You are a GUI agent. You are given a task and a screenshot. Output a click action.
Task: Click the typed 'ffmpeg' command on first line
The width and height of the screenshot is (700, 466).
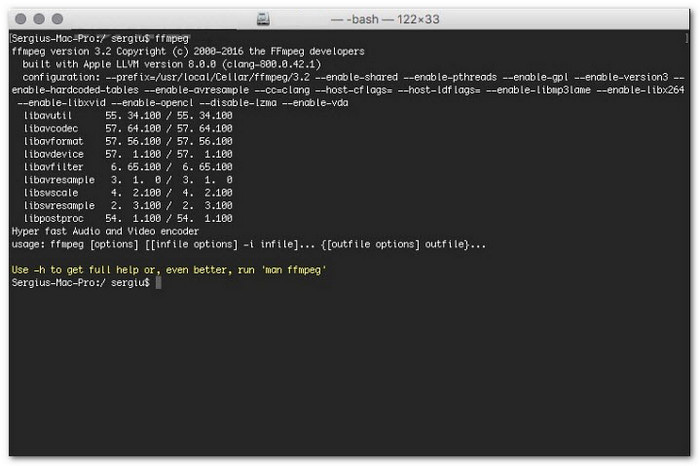(x=172, y=38)
